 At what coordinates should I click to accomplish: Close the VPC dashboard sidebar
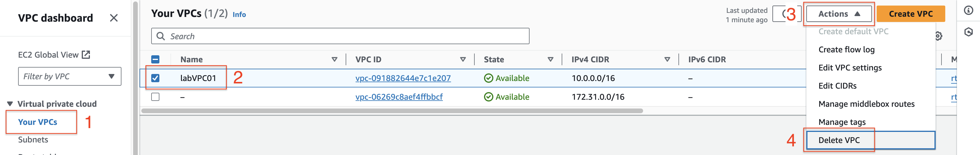113,18
